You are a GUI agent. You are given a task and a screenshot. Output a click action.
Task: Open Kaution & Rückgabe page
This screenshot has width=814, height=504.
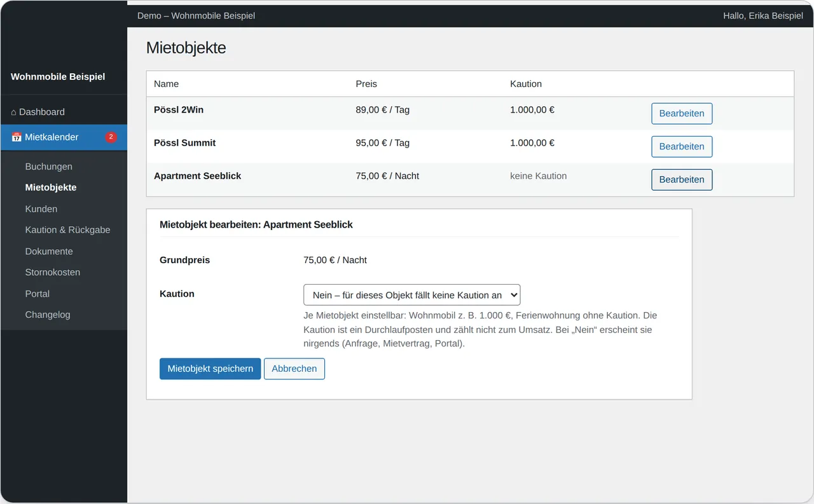point(68,230)
